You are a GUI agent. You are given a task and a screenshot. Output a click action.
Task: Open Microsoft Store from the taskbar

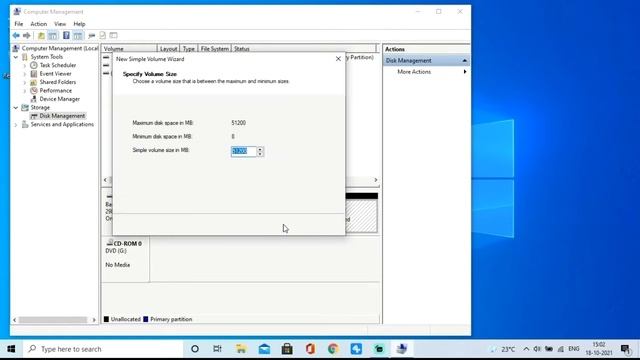(287, 349)
